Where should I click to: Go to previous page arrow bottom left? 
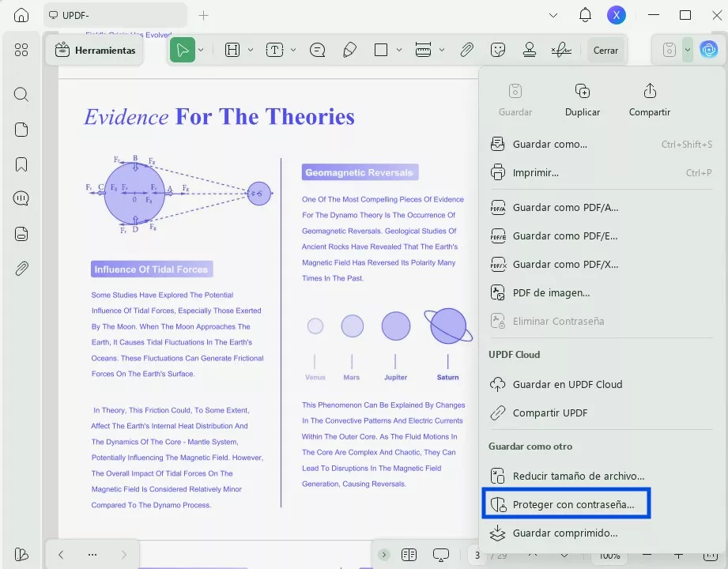pyautogui.click(x=61, y=554)
